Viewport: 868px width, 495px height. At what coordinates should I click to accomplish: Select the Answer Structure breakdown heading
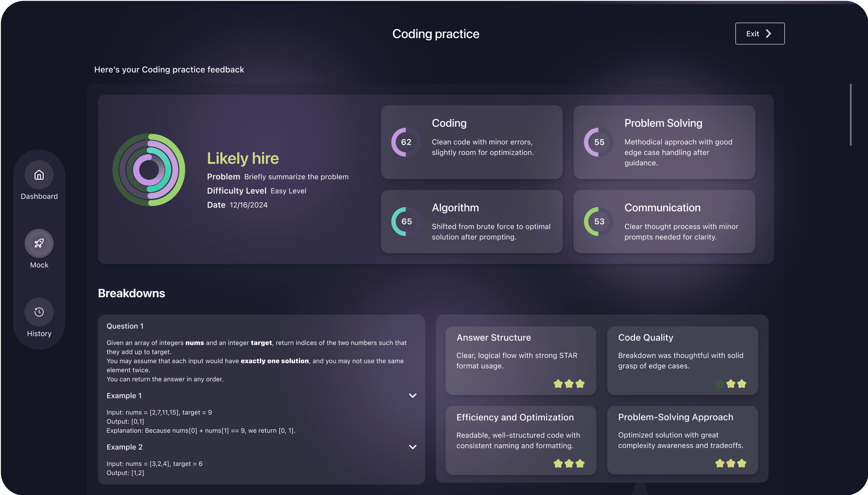click(494, 338)
